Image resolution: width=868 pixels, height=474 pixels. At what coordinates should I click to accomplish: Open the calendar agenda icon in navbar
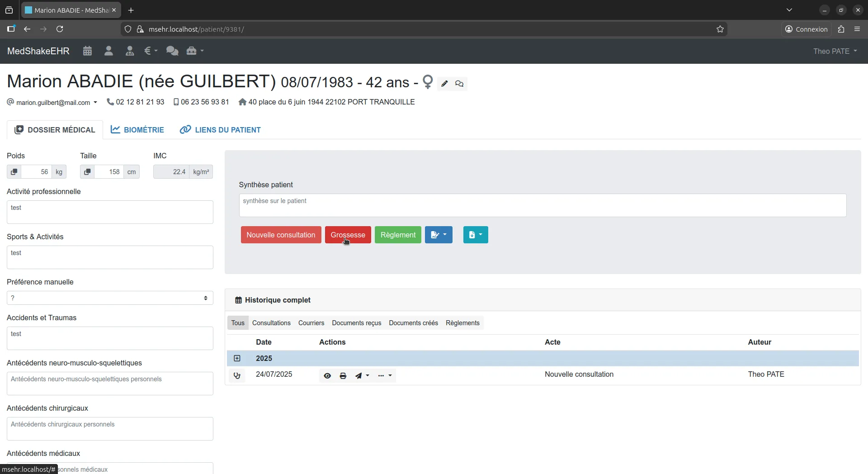click(x=87, y=51)
